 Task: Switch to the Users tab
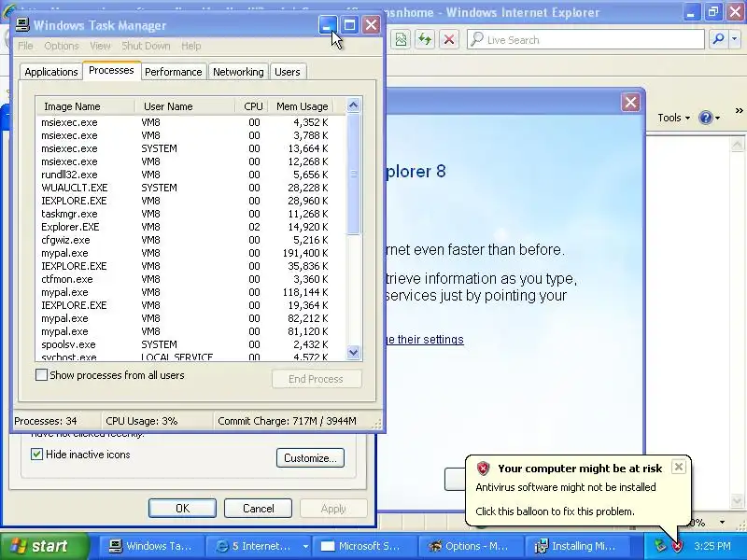pyautogui.click(x=288, y=72)
